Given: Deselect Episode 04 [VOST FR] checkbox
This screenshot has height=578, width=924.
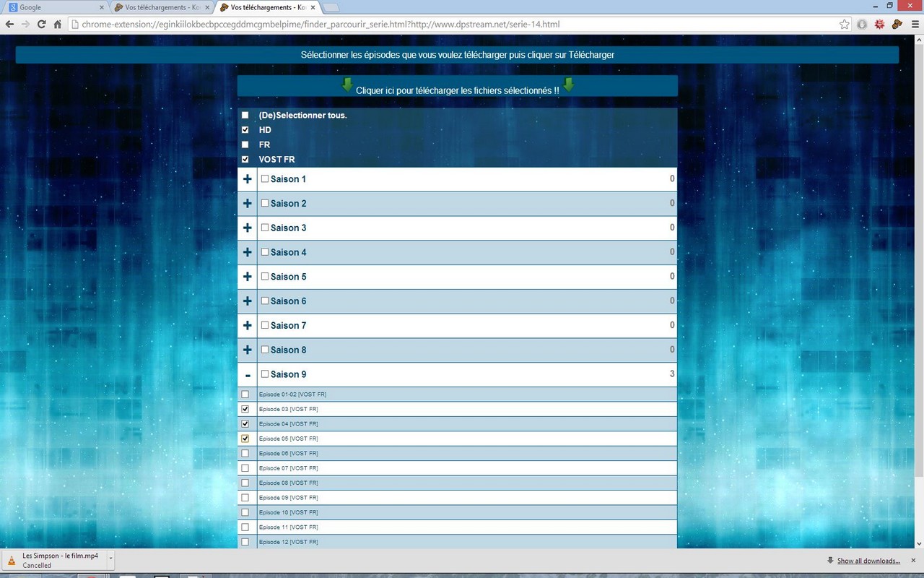Looking at the screenshot, I should point(245,424).
